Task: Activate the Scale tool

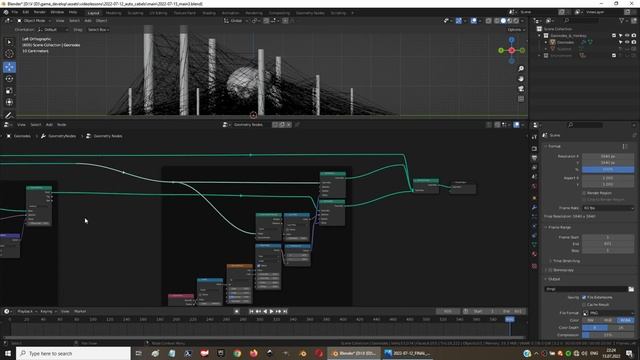Action: point(9,91)
